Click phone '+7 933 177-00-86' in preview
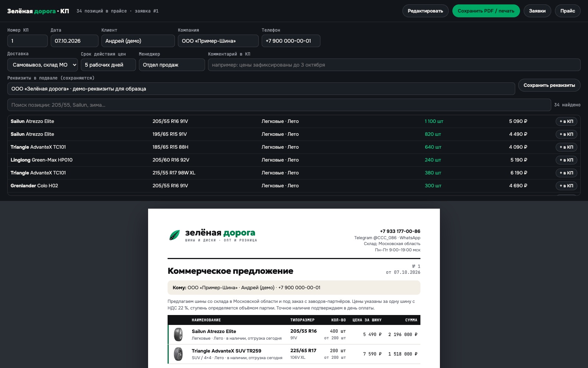This screenshot has height=368, width=588. coord(400,231)
